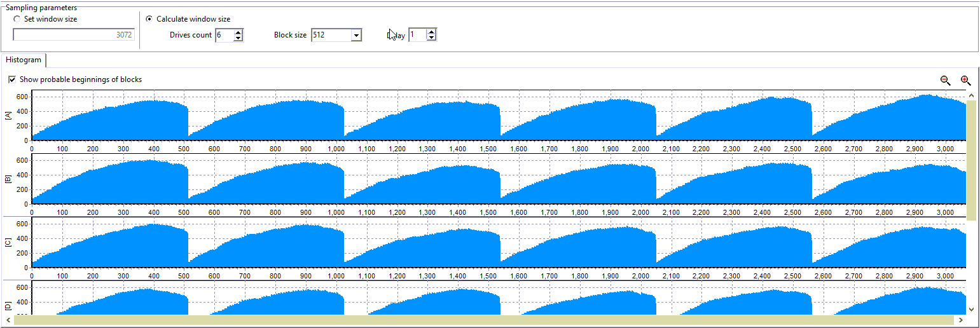Screen dimensions: 980x328
Task: Choose Calculate window size radio button
Action: (x=149, y=19)
